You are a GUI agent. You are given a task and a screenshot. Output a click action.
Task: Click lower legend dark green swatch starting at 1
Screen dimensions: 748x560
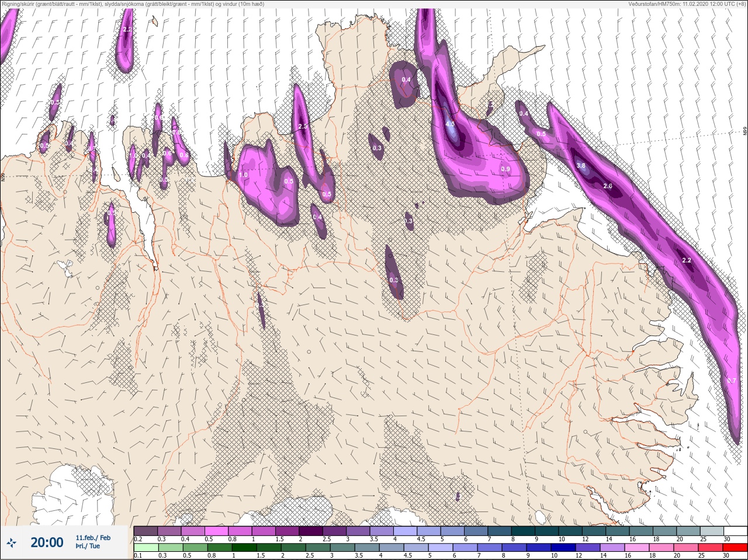click(244, 548)
